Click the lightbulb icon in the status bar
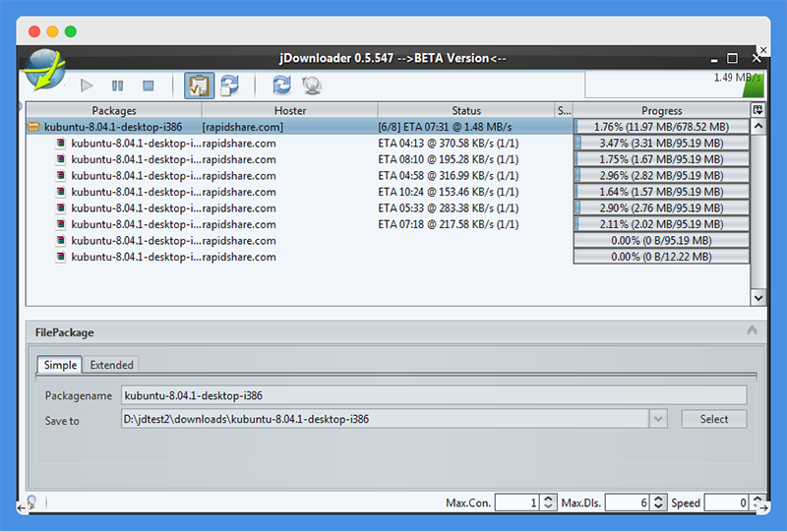The height and width of the screenshot is (532, 787). pos(31,501)
